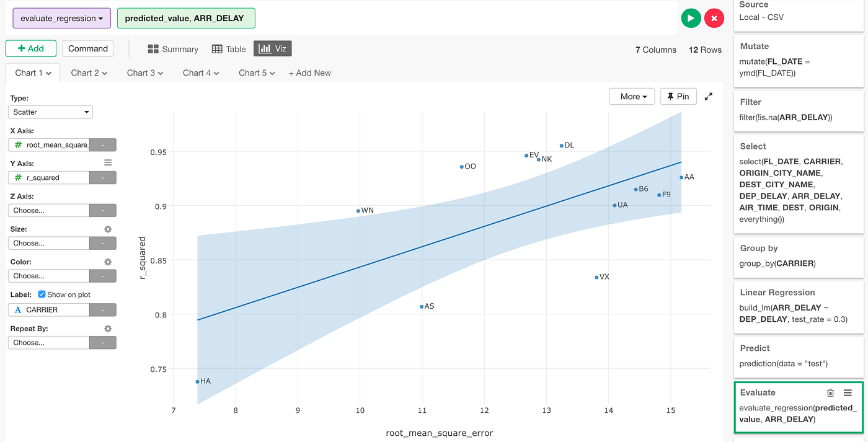Open Repeat By gear icon settings
This screenshot has width=868, height=442.
click(107, 328)
